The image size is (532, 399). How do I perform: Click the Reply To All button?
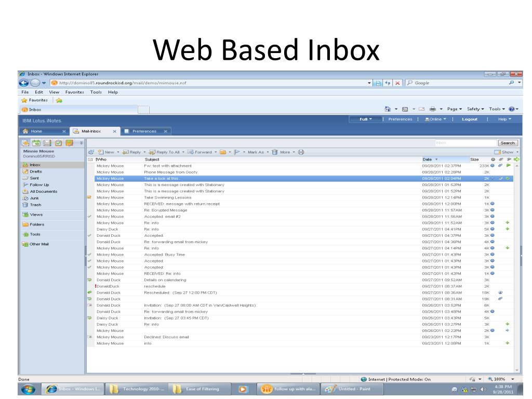pos(164,152)
